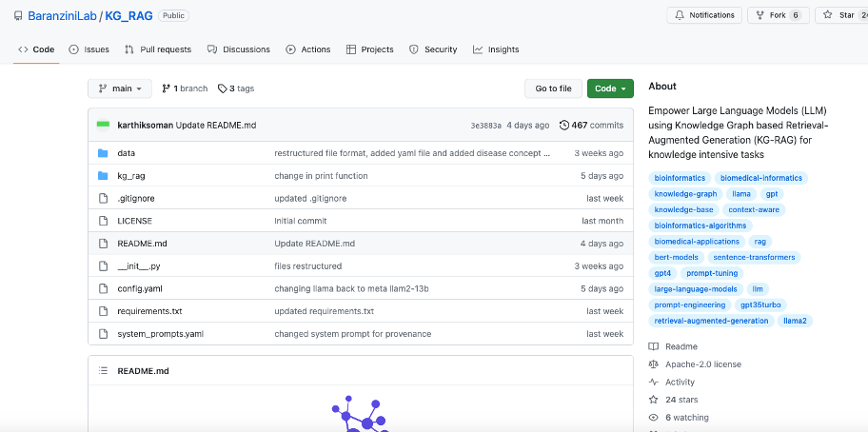Click the .gitignore file icon
The width and height of the screenshot is (868, 432).
pos(103,198)
